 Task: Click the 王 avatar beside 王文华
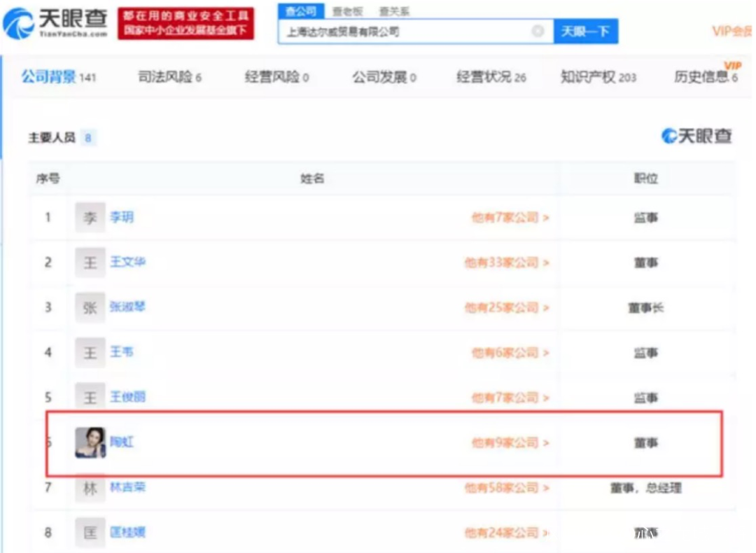coord(90,262)
